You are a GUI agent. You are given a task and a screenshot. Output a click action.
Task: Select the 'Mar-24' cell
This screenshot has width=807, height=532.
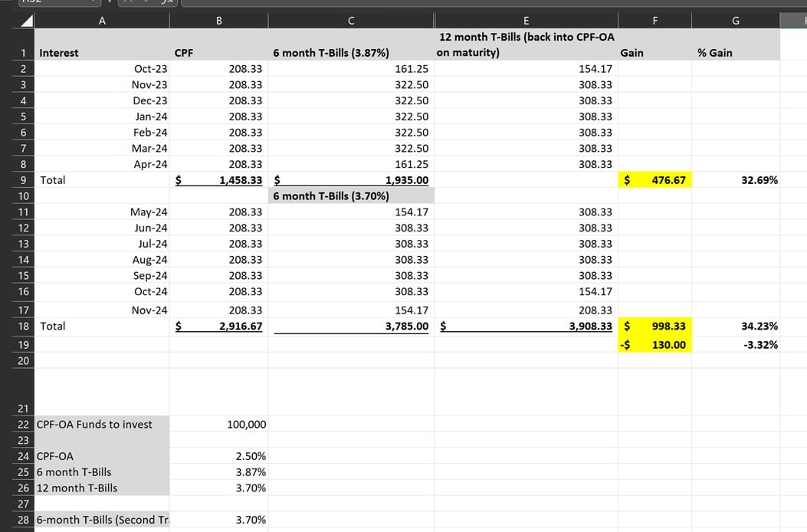[x=102, y=148]
